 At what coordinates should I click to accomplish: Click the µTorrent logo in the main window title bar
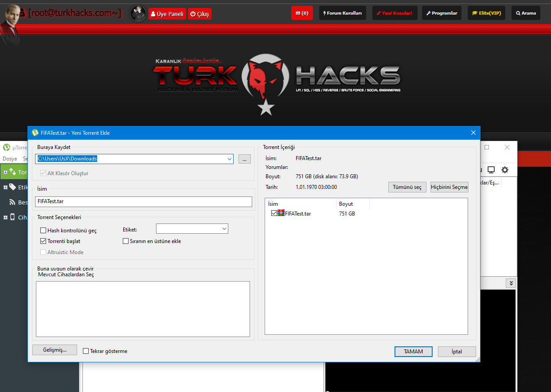7,147
